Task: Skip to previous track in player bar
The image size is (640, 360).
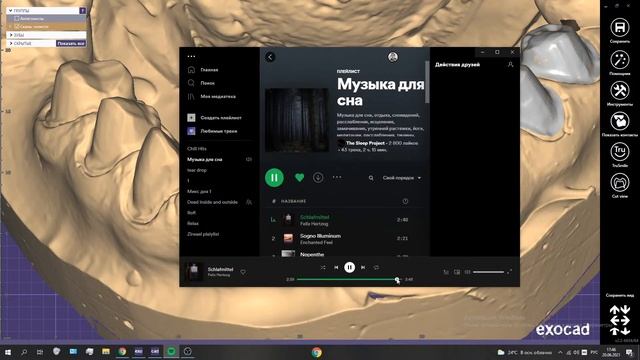Action: [336, 267]
